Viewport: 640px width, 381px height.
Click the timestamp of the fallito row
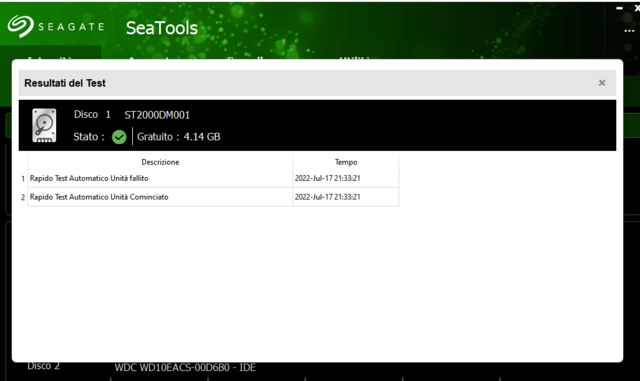coord(327,178)
